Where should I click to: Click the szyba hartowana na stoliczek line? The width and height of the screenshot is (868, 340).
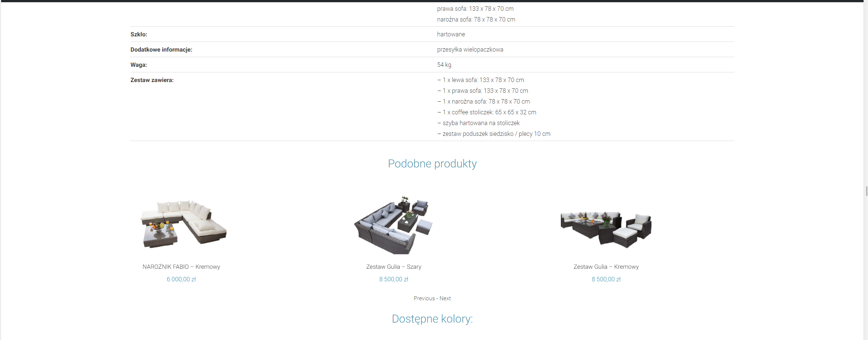pos(478,123)
